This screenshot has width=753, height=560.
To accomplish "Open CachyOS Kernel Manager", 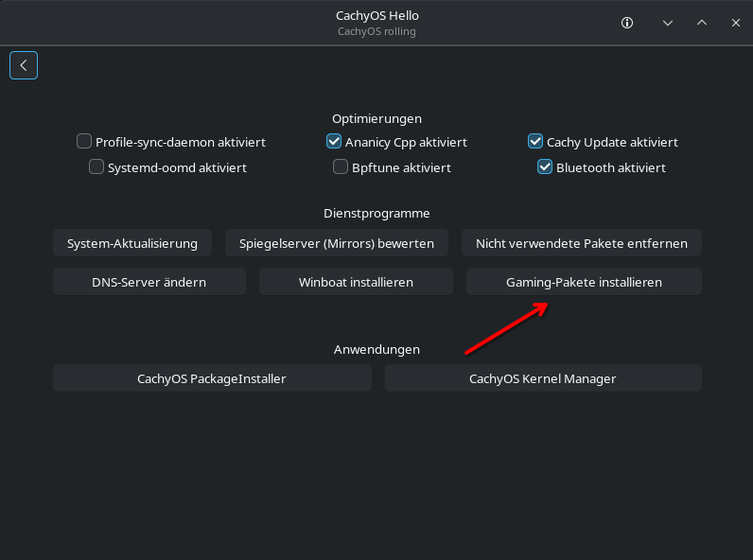I will pos(543,378).
